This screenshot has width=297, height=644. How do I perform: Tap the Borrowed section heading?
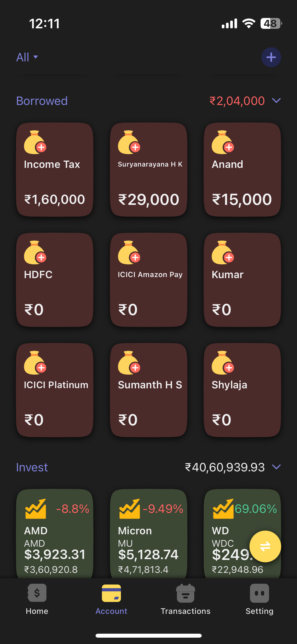click(42, 101)
